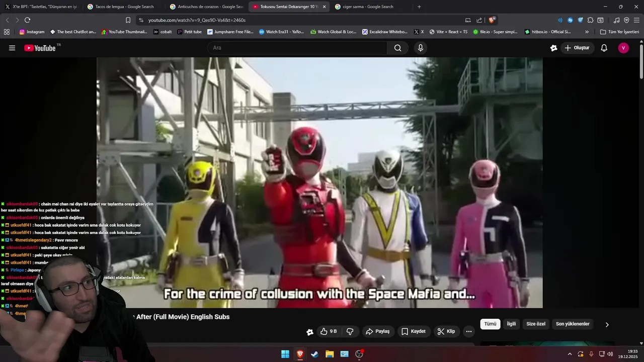Viewport: 644px width, 362px height.
Task: Open Brave VPN shield icon
Action: [x=626, y=20]
